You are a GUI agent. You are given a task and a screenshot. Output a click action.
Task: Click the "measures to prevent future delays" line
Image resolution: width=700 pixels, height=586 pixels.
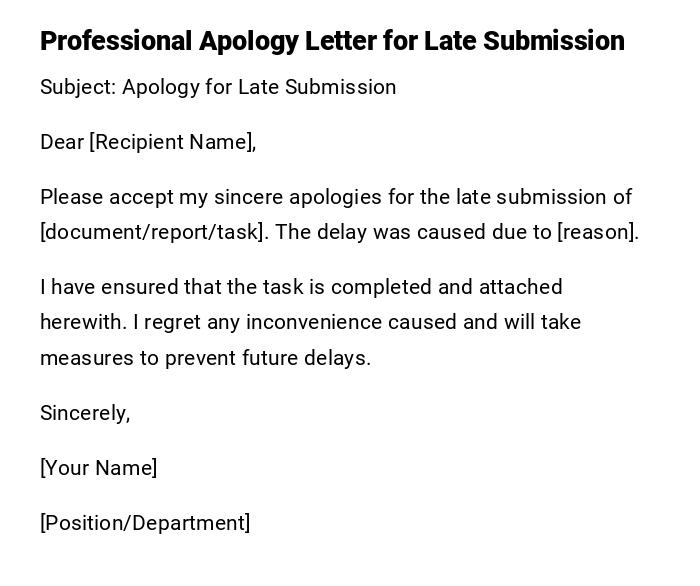[x=205, y=358]
